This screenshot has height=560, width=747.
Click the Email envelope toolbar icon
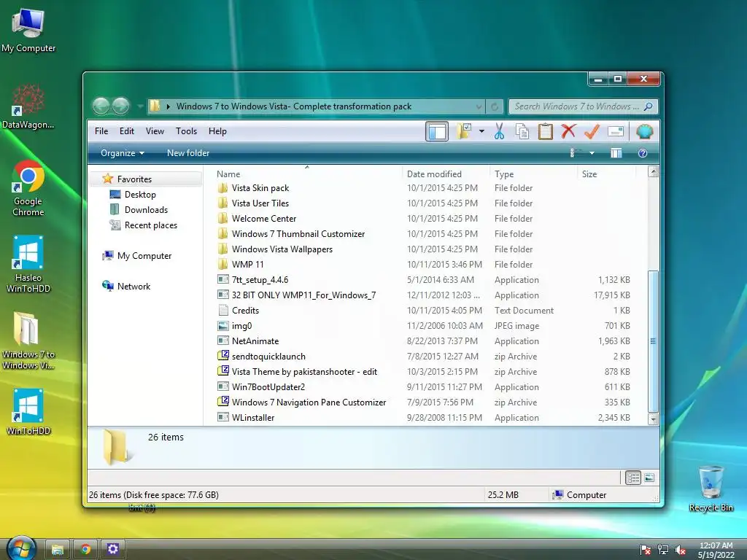pyautogui.click(x=616, y=131)
